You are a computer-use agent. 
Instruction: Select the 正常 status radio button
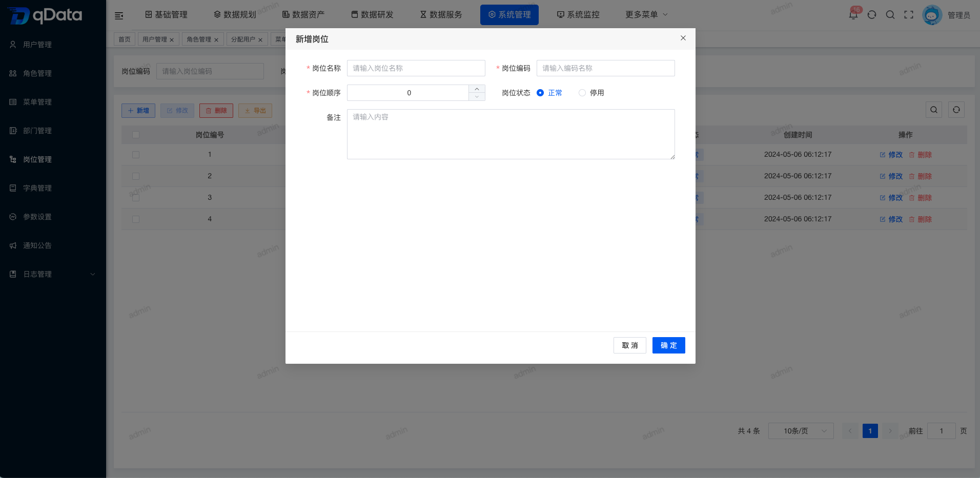[540, 93]
